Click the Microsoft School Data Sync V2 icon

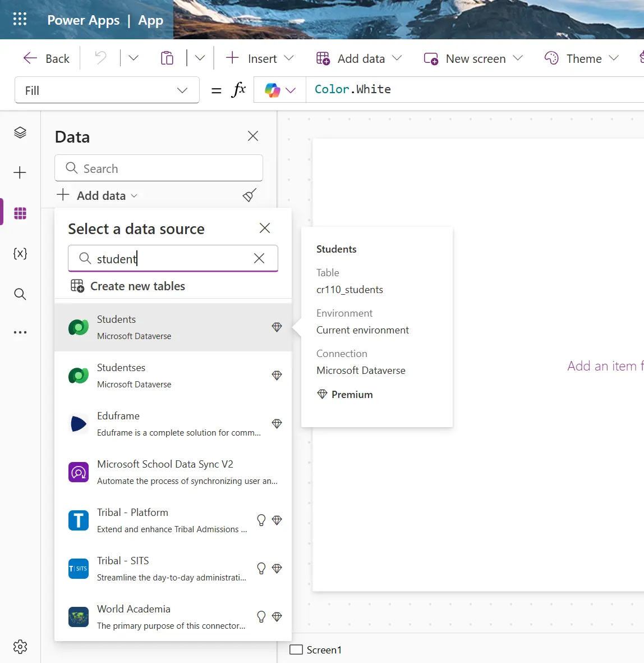click(78, 472)
